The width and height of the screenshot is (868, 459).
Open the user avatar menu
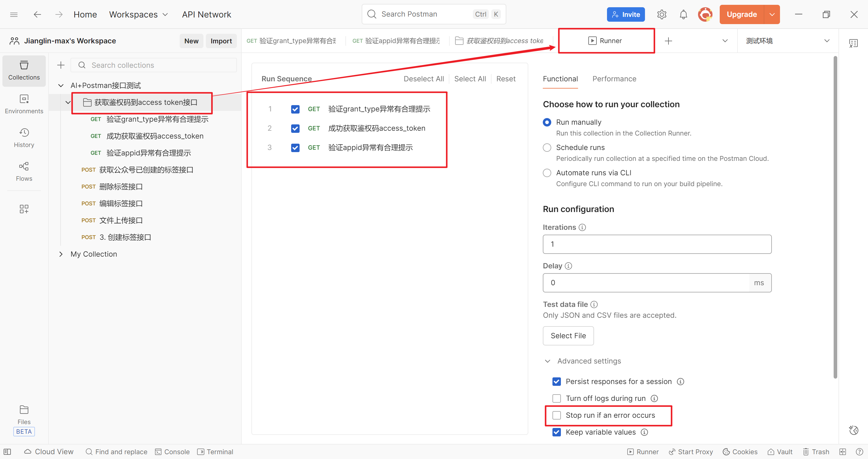point(705,14)
